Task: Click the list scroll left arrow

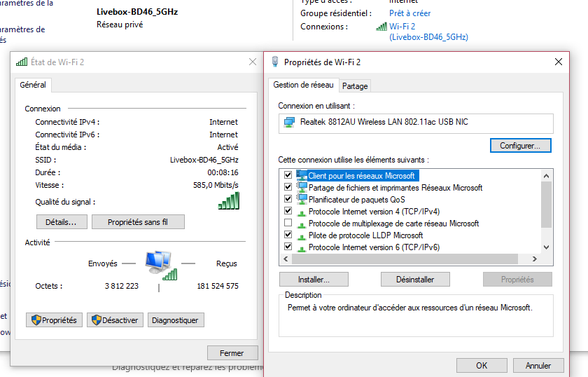Action: click(286, 259)
